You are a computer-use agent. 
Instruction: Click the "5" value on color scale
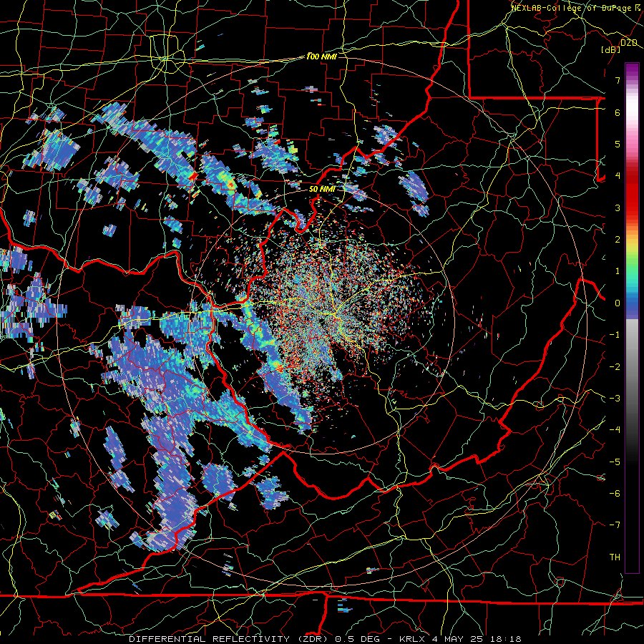coord(618,144)
